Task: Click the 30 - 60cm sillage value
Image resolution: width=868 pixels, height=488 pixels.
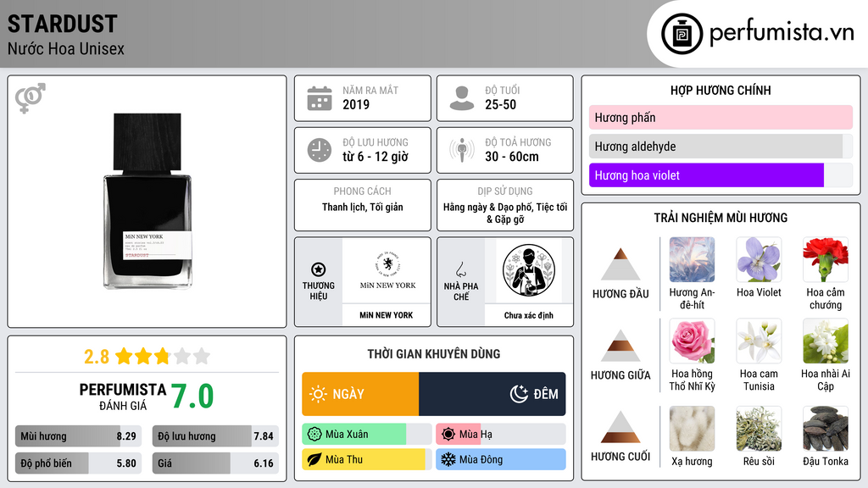Action: point(512,157)
